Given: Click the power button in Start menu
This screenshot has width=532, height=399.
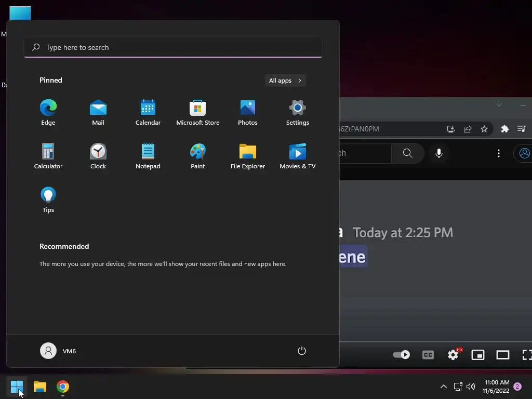Looking at the screenshot, I should 302,351.
